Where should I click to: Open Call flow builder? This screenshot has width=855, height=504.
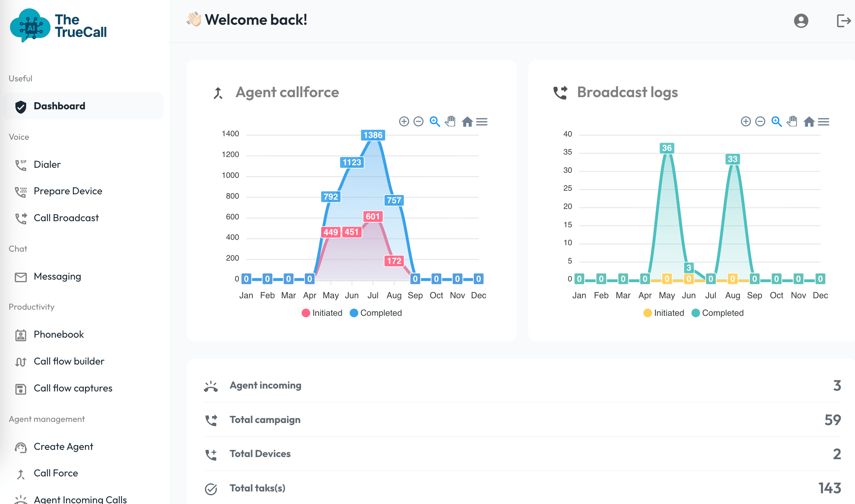[x=69, y=361]
